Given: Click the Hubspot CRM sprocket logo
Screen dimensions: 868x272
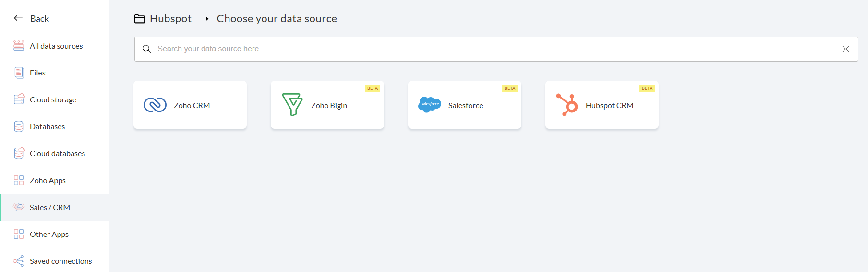Looking at the screenshot, I should coord(567,104).
